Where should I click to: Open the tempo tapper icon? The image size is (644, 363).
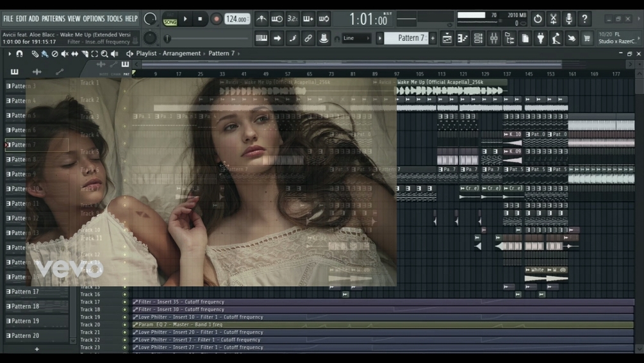(556, 38)
